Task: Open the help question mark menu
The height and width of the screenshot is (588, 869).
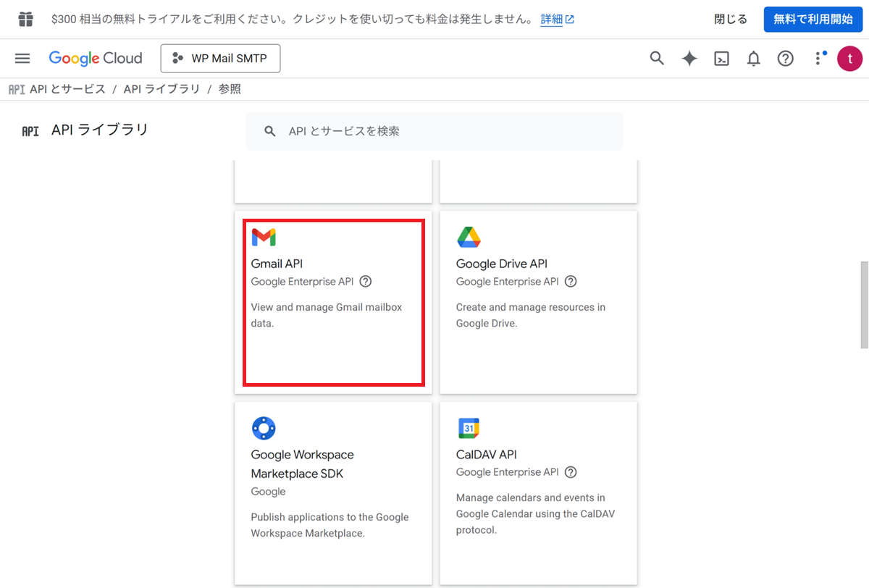Action: (x=785, y=59)
